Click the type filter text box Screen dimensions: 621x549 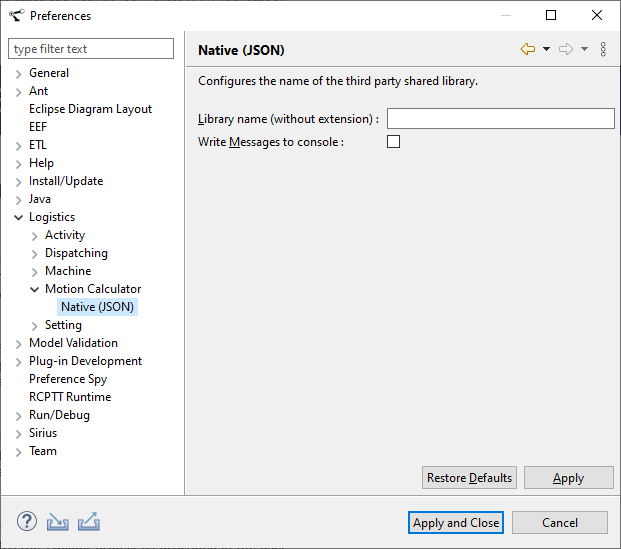click(x=91, y=49)
